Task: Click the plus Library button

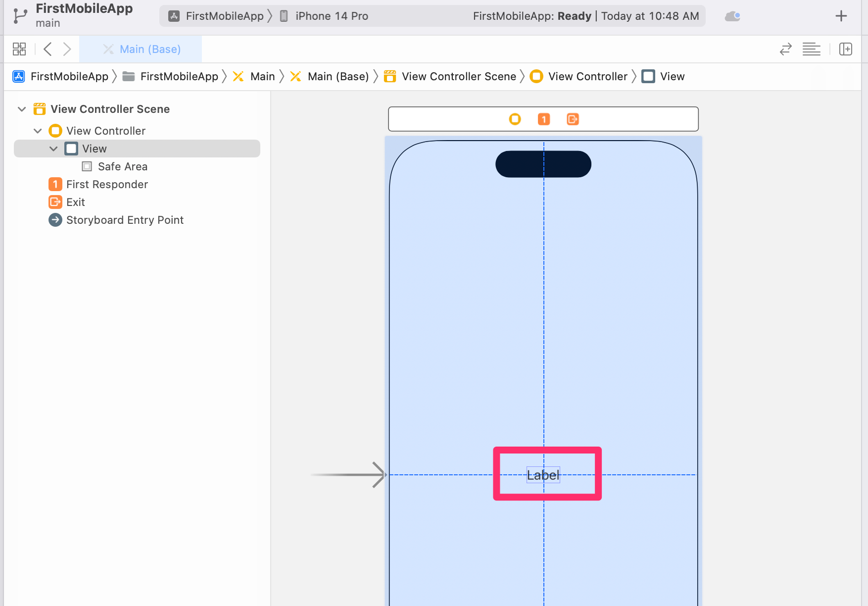Action: (841, 16)
